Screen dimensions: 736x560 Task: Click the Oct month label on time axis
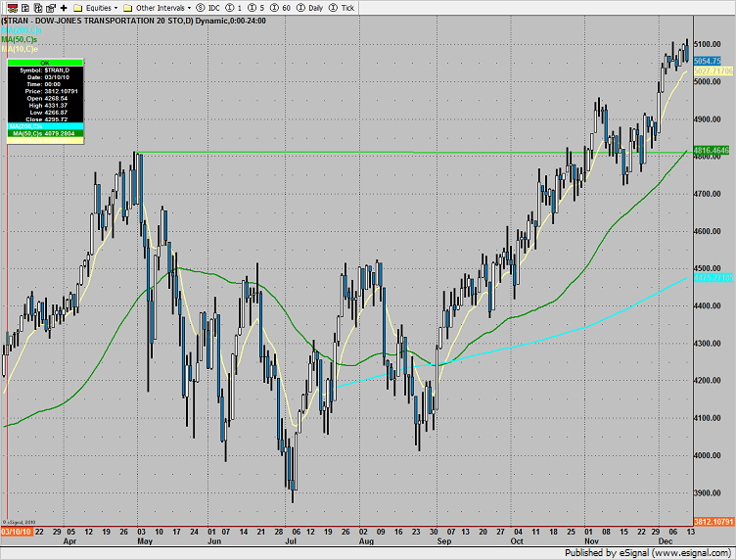point(517,541)
